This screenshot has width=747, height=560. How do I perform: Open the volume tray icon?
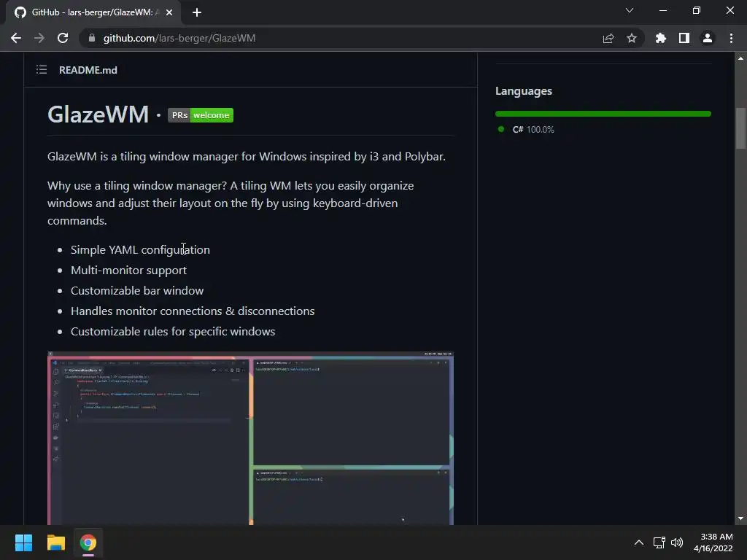coord(677,542)
